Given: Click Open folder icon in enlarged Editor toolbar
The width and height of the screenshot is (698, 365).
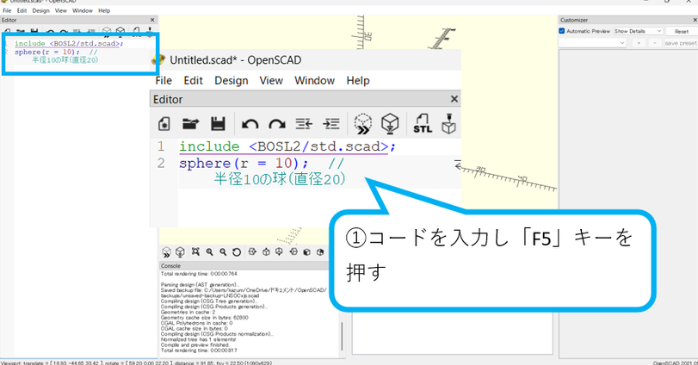Looking at the screenshot, I should [x=191, y=123].
